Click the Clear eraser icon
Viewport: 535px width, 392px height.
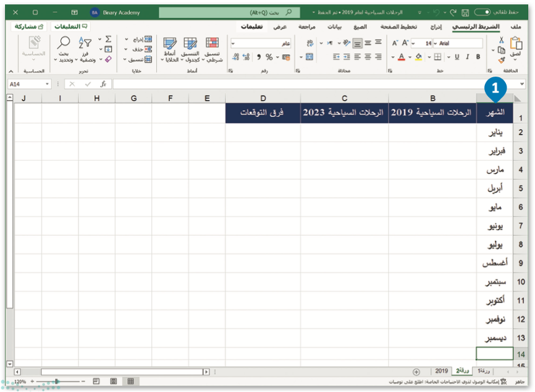108,59
